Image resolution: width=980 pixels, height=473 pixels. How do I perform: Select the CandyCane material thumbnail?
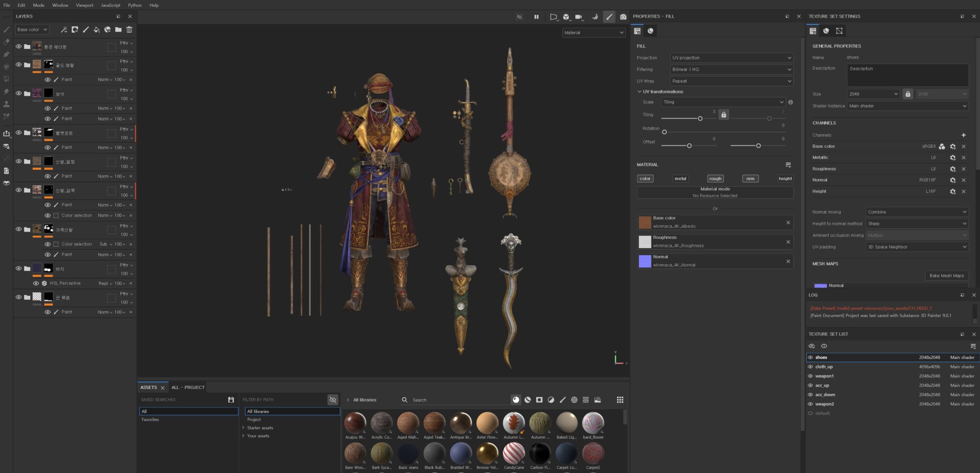[514, 454]
